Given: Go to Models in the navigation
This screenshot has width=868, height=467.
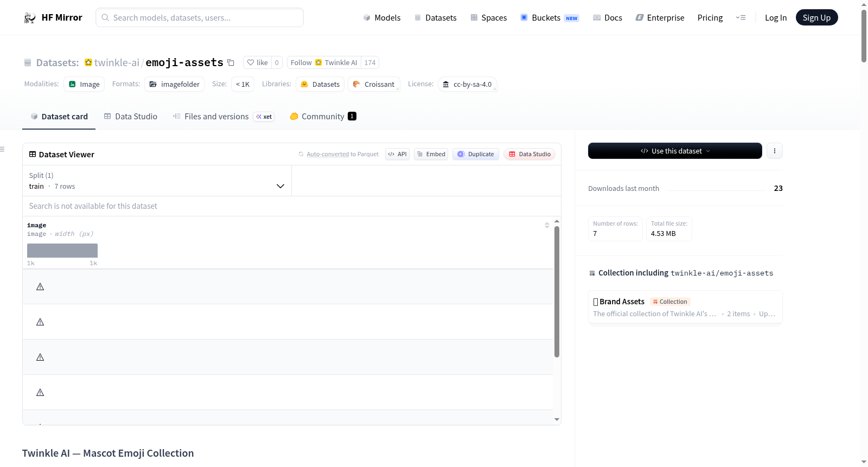Looking at the screenshot, I should tap(382, 17).
